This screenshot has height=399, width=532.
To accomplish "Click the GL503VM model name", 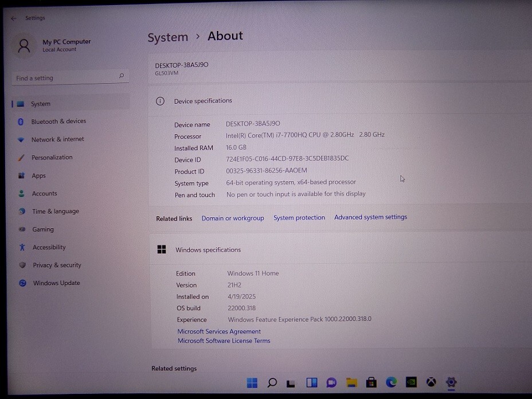I will (x=167, y=73).
